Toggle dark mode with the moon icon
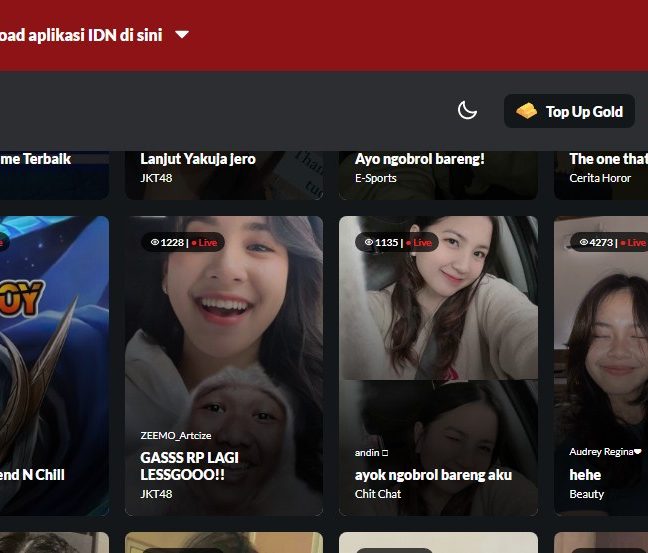648x553 pixels. tap(467, 111)
